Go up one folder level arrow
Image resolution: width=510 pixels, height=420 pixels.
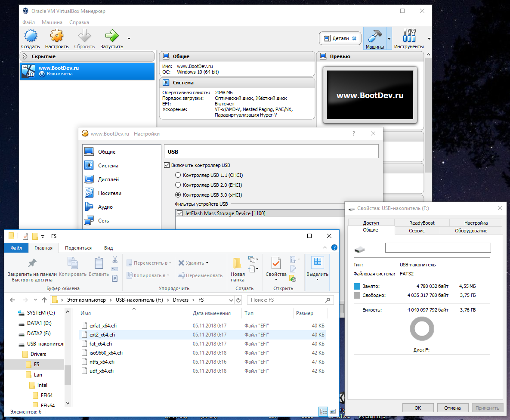tap(44, 300)
